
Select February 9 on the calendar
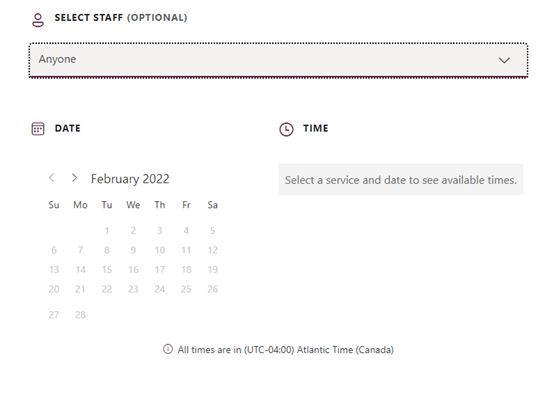(x=133, y=250)
